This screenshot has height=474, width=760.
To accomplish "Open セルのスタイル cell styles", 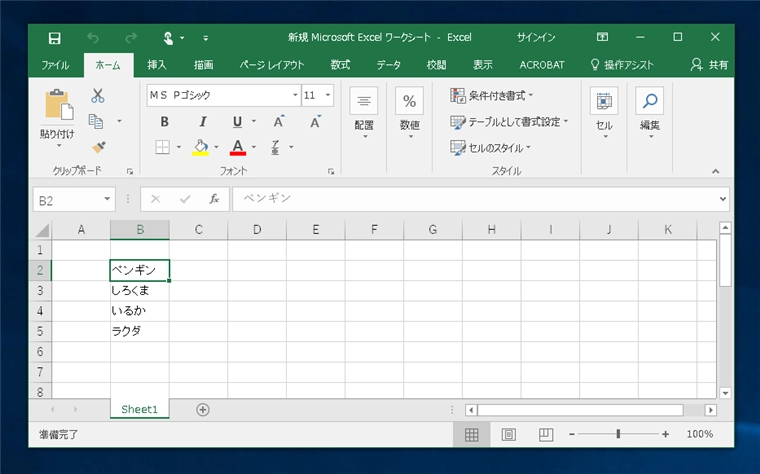I will (491, 148).
